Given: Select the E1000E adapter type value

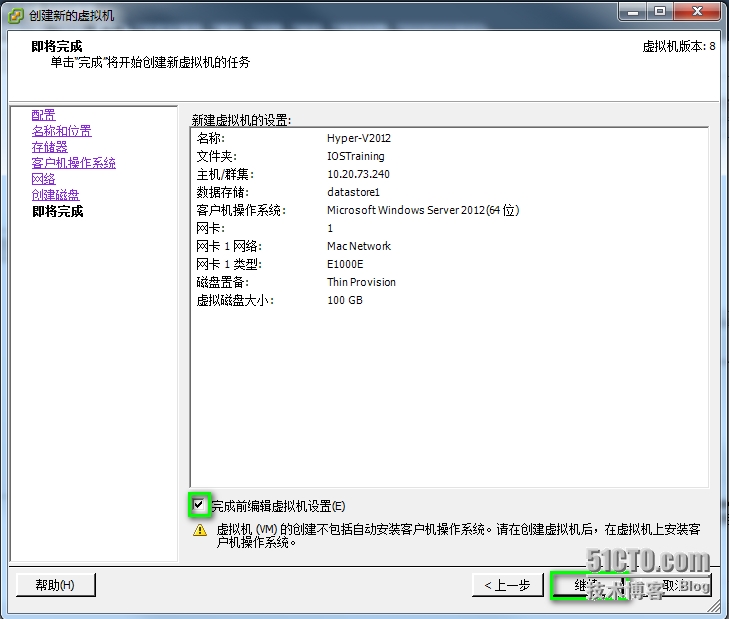Looking at the screenshot, I should [345, 264].
